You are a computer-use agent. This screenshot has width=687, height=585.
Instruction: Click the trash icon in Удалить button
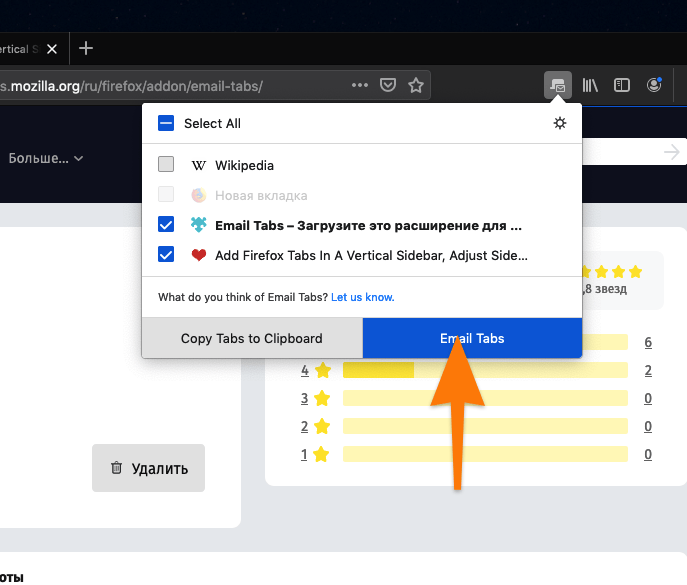[x=116, y=468]
